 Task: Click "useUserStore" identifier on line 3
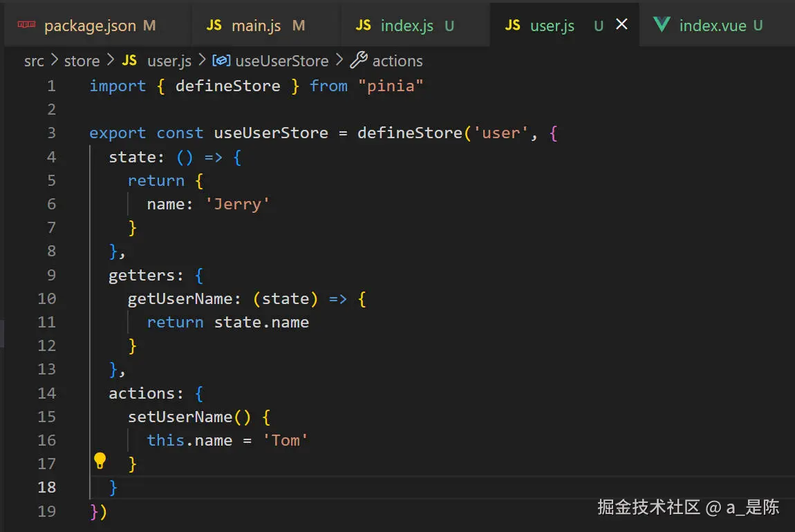pos(271,133)
